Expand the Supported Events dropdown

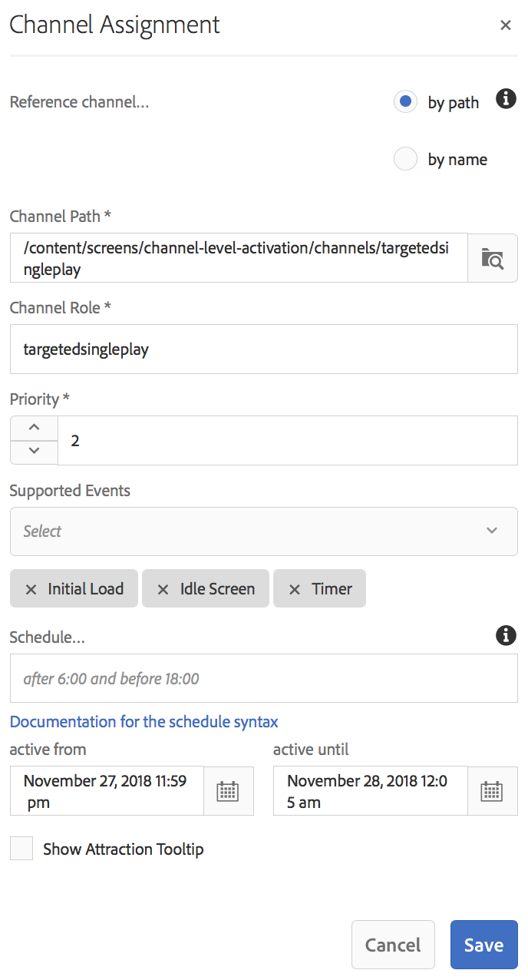coord(263,531)
